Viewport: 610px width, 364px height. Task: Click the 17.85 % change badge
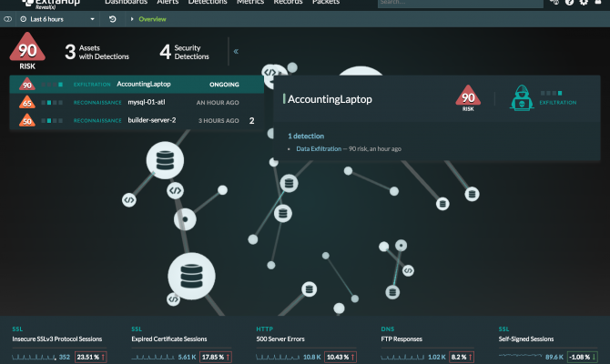[216, 357]
